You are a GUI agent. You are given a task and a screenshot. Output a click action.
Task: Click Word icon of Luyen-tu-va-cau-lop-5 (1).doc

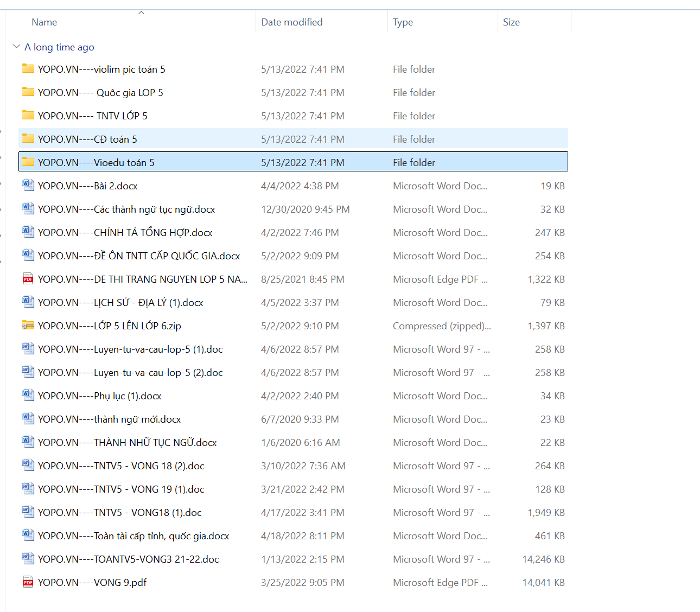28,348
